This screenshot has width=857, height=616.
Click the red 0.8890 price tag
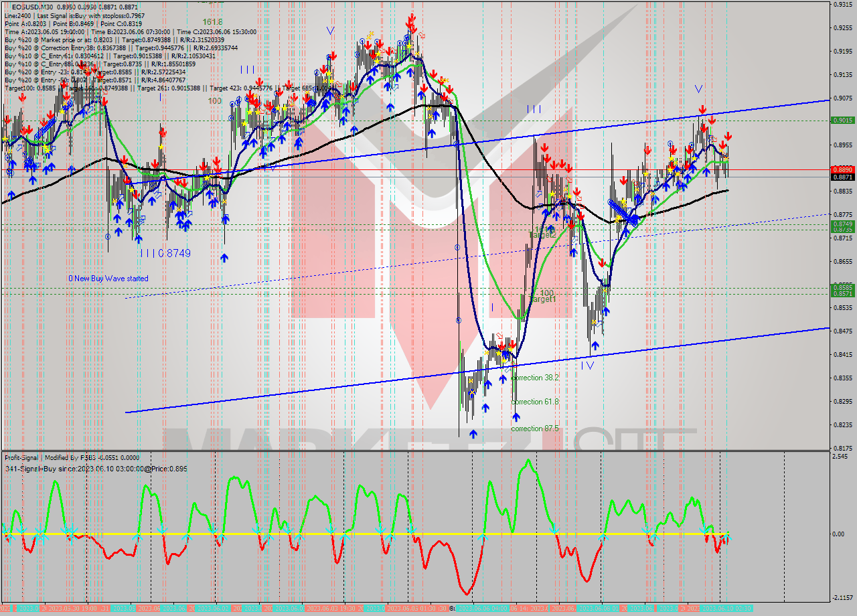coord(842,170)
